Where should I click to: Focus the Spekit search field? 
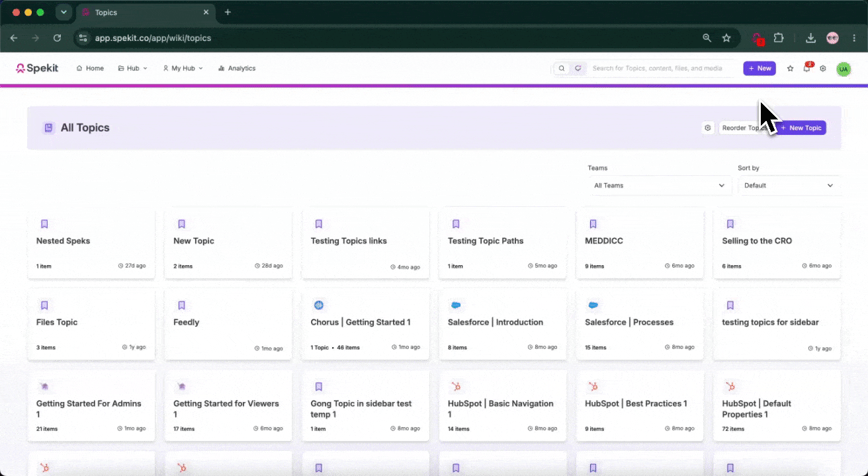(662, 68)
